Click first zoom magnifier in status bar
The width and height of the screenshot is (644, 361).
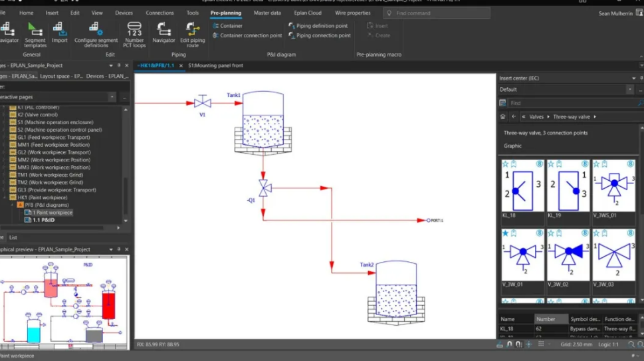(631, 344)
